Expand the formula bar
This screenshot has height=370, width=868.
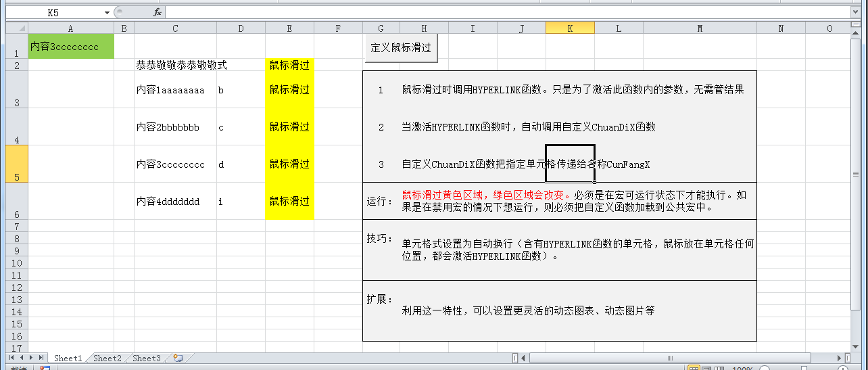854,12
